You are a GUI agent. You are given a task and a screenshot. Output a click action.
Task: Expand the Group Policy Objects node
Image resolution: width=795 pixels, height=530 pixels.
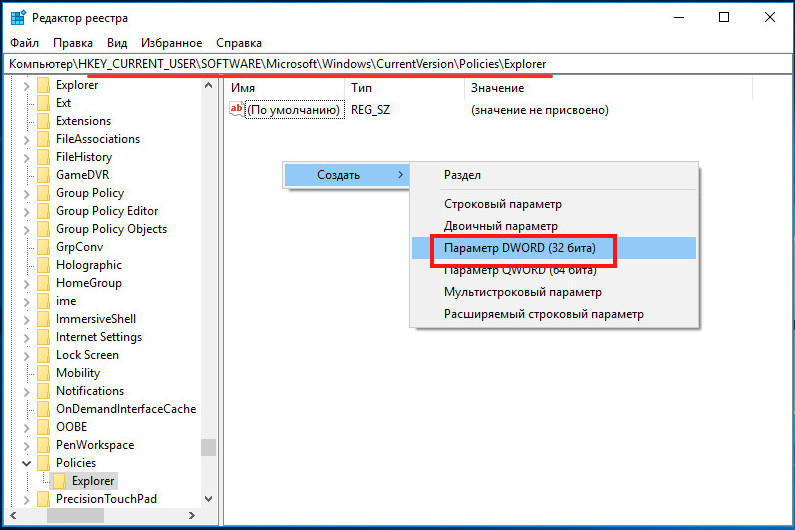coord(26,230)
